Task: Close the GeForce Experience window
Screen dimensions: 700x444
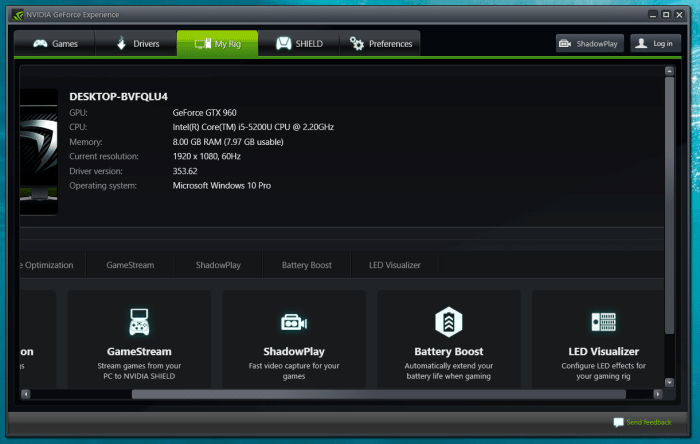Action: [679, 15]
